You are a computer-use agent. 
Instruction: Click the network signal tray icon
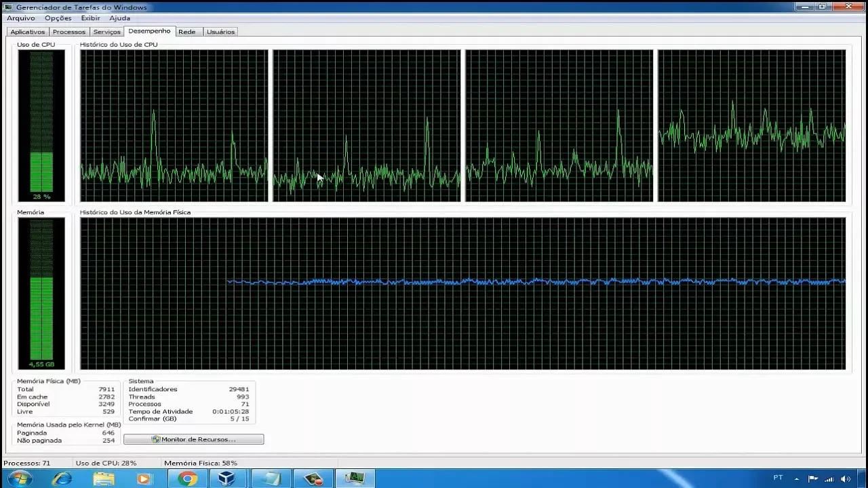[829, 479]
